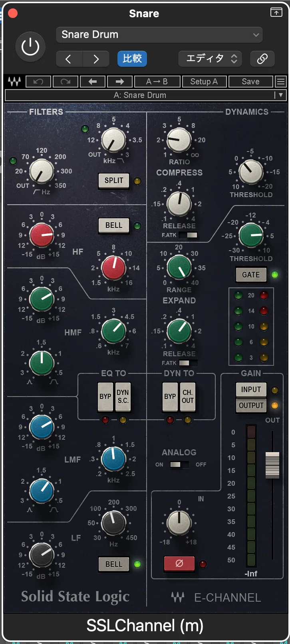Go to next preset with right chevron
This screenshot has width=290, height=644.
pyautogui.click(x=96, y=59)
